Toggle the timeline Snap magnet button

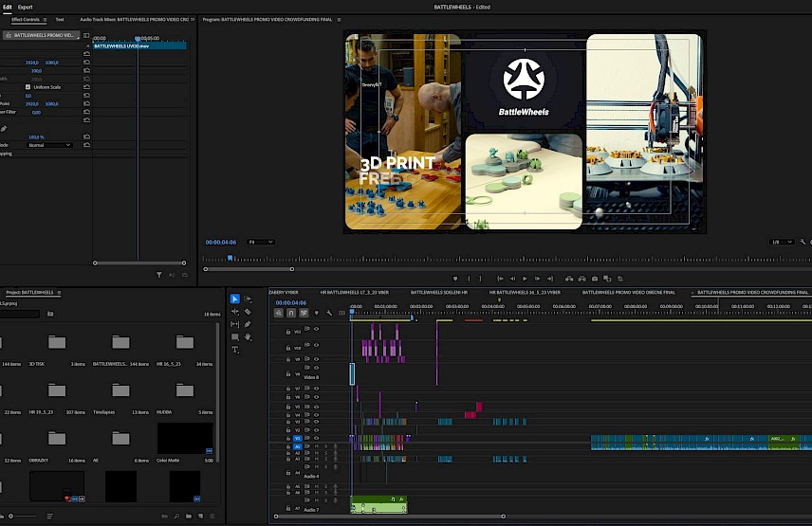(x=292, y=313)
